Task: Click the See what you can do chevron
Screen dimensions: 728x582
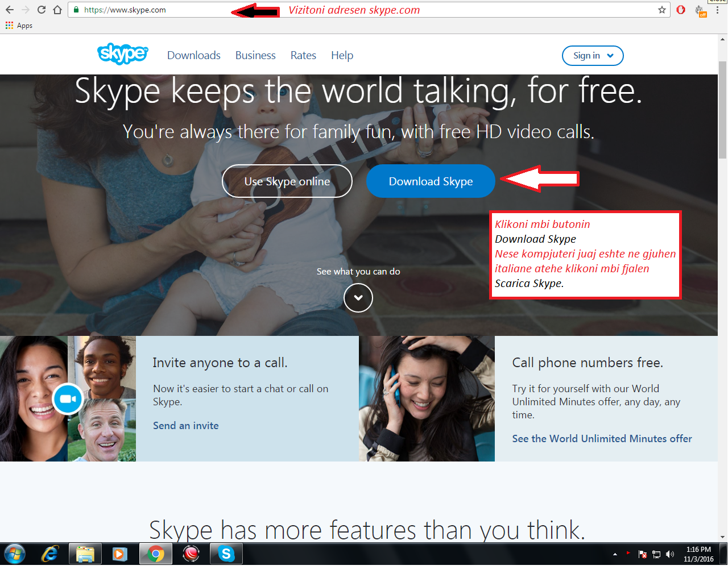Action: pos(358,298)
